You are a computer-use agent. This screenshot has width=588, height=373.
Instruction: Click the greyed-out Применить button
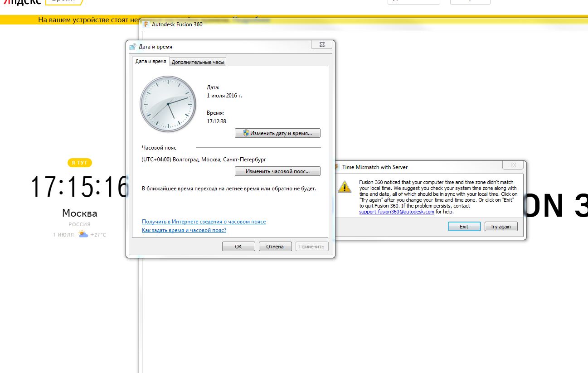pyautogui.click(x=312, y=247)
